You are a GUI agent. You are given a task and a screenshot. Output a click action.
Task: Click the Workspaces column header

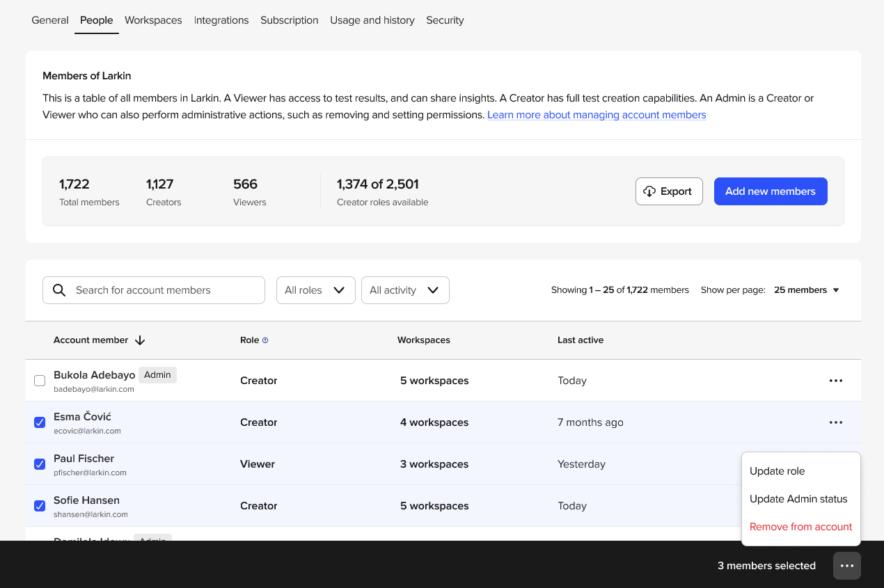pyautogui.click(x=424, y=340)
